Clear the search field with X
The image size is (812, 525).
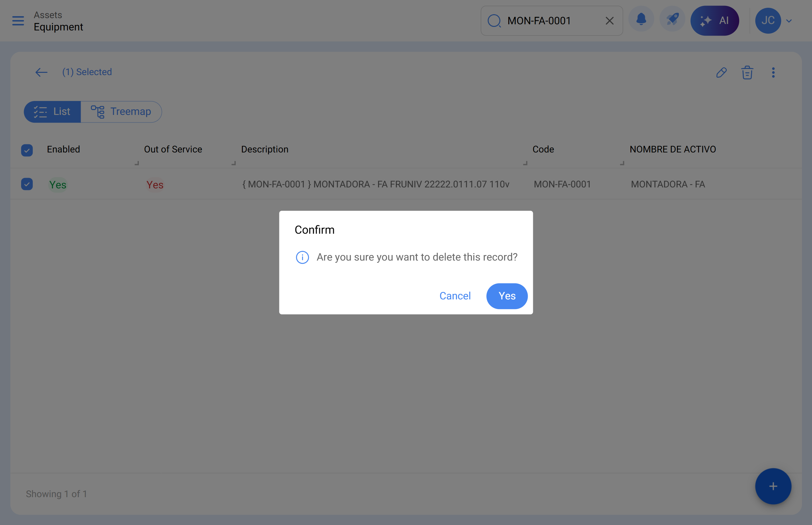pos(609,21)
